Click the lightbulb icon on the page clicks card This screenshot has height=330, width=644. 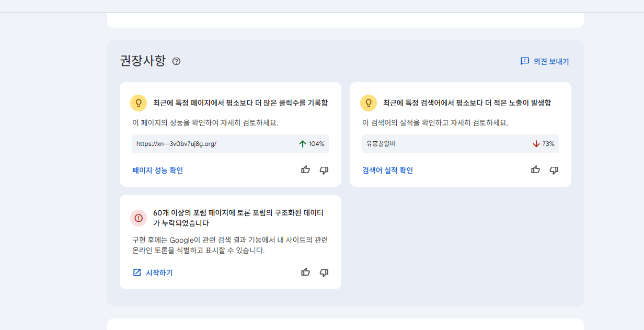pos(139,103)
